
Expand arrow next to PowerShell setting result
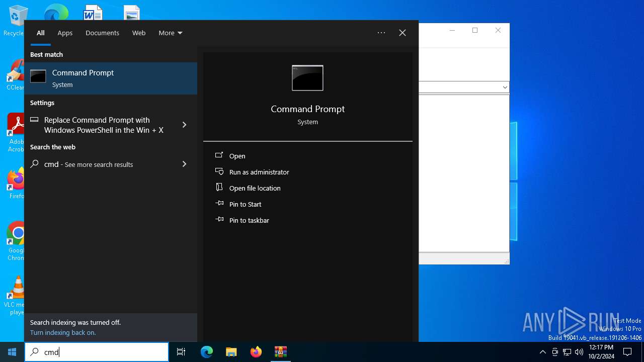[x=184, y=125]
